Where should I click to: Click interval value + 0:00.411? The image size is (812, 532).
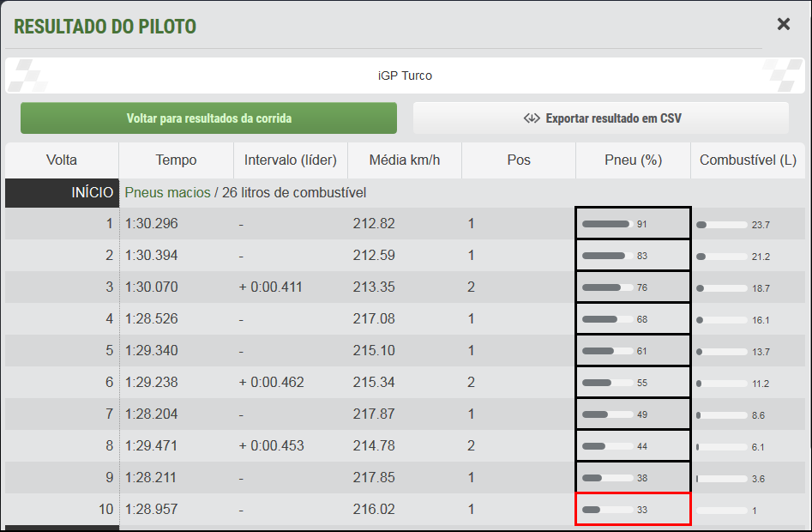pos(270,287)
